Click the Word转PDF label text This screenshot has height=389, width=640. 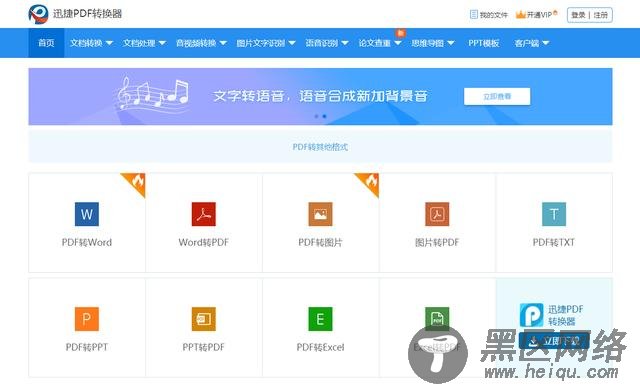pos(204,242)
